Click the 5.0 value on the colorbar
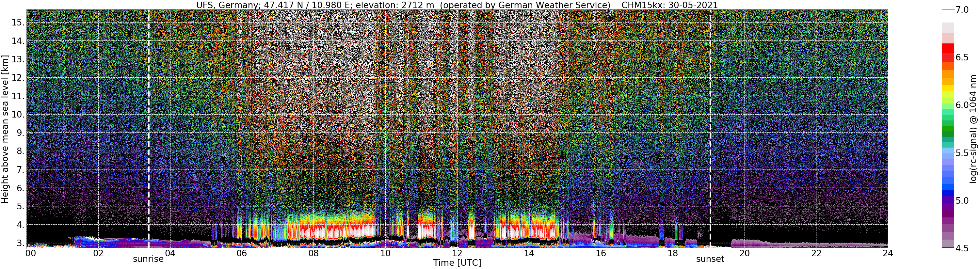The image size is (980, 269). (962, 200)
